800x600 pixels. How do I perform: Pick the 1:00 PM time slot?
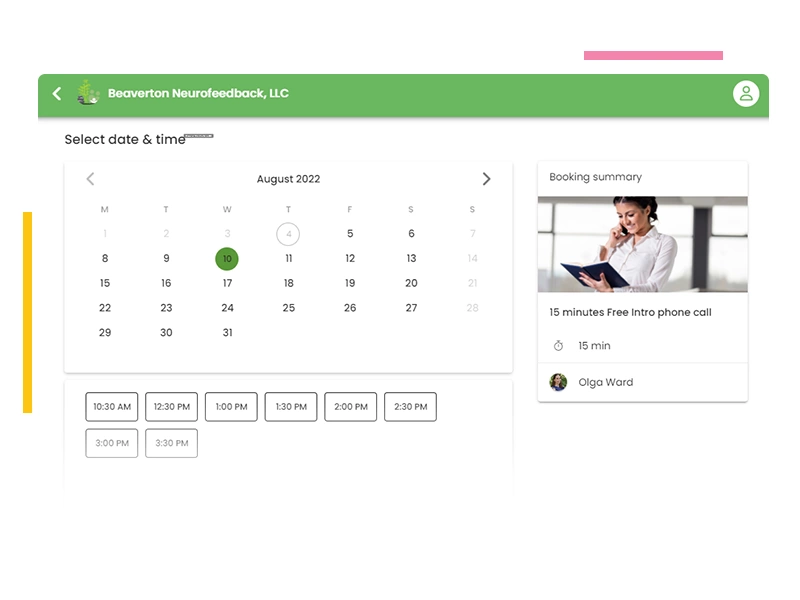click(231, 407)
